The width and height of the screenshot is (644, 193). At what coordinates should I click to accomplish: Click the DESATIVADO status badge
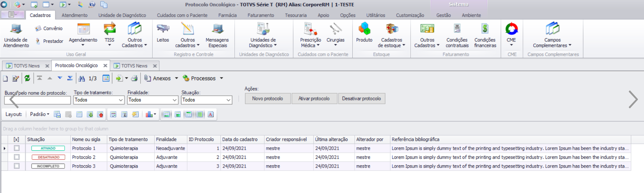click(x=48, y=157)
